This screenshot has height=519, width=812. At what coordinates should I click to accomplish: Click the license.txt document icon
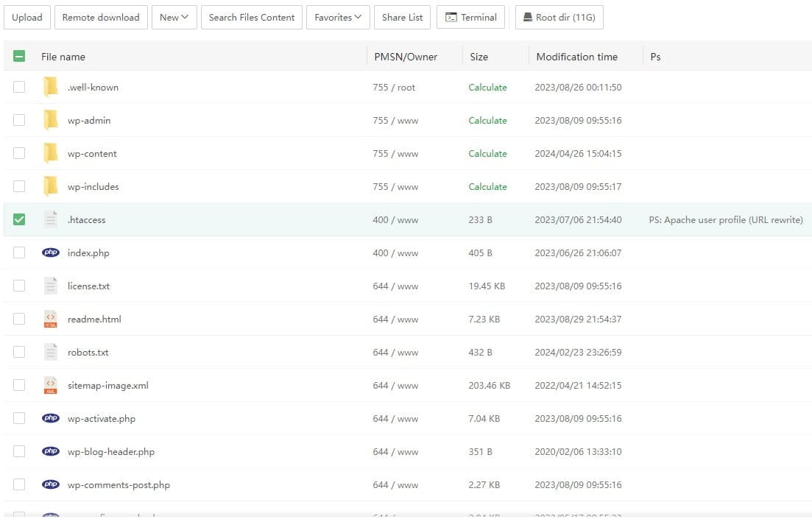(x=50, y=286)
